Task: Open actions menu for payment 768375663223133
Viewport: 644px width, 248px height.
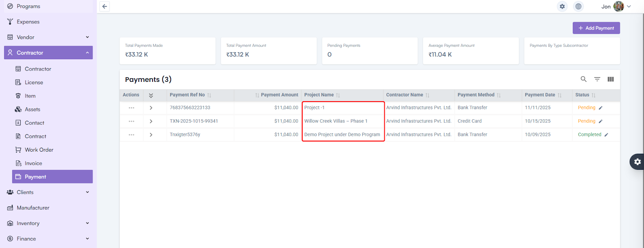Action: pos(131,108)
